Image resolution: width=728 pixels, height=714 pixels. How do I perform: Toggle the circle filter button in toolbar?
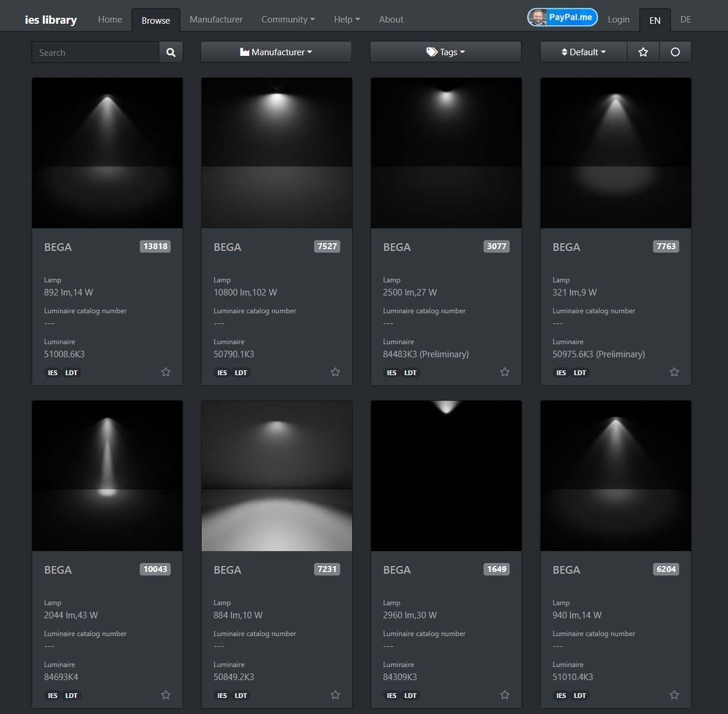tap(675, 52)
